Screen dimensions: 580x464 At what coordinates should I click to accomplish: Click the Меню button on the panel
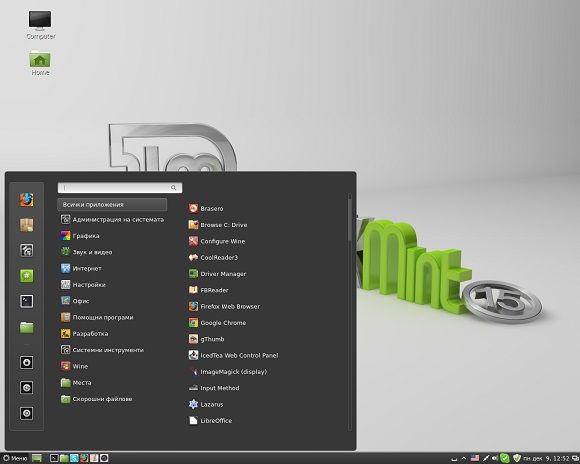15,458
